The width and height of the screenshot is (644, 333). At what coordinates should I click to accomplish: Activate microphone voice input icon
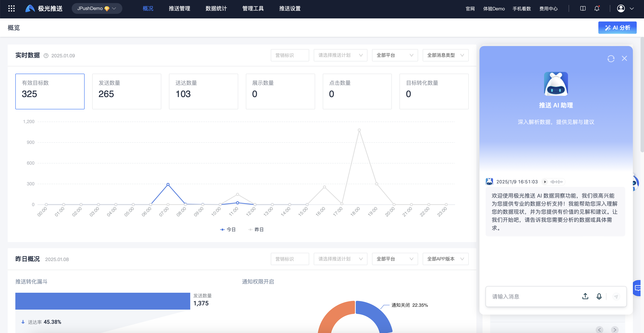[599, 296]
